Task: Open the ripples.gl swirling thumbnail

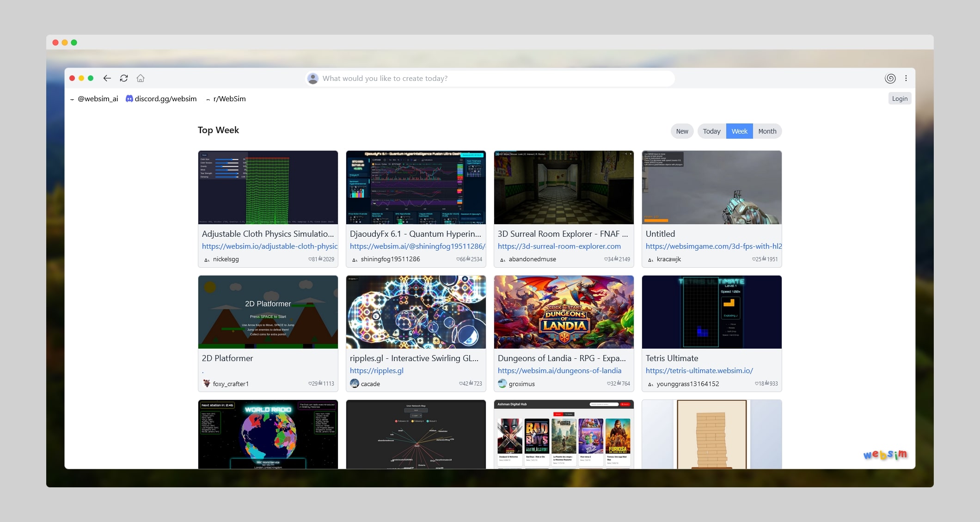Action: (x=416, y=312)
